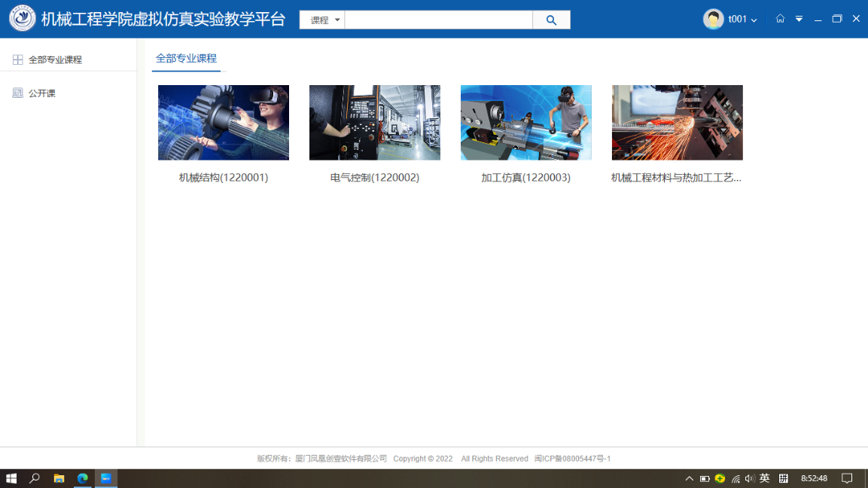Open the Windows Start menu
868x488 pixels.
point(11,478)
